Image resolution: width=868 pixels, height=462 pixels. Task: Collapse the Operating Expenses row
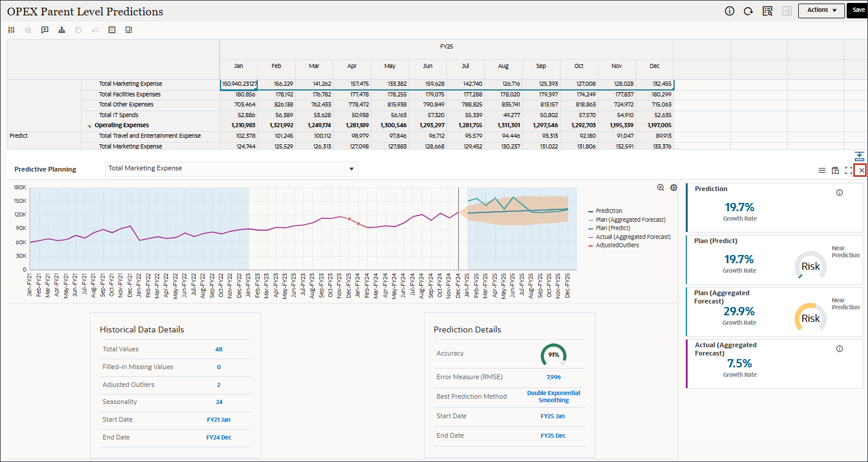pyautogui.click(x=90, y=126)
